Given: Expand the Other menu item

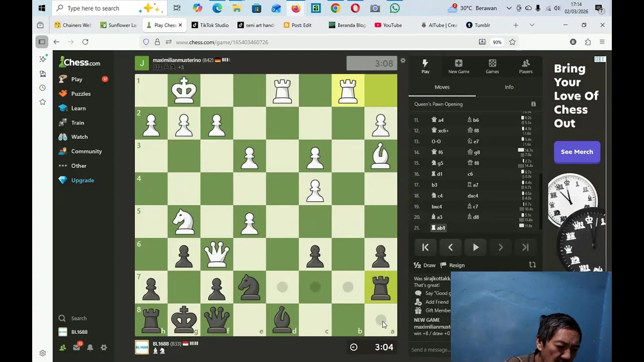Looking at the screenshot, I should [x=78, y=165].
